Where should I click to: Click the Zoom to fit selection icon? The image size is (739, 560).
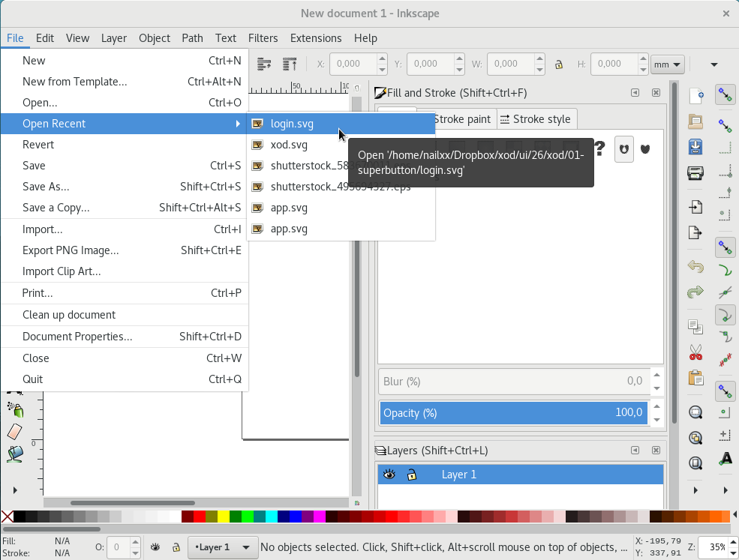click(x=695, y=412)
